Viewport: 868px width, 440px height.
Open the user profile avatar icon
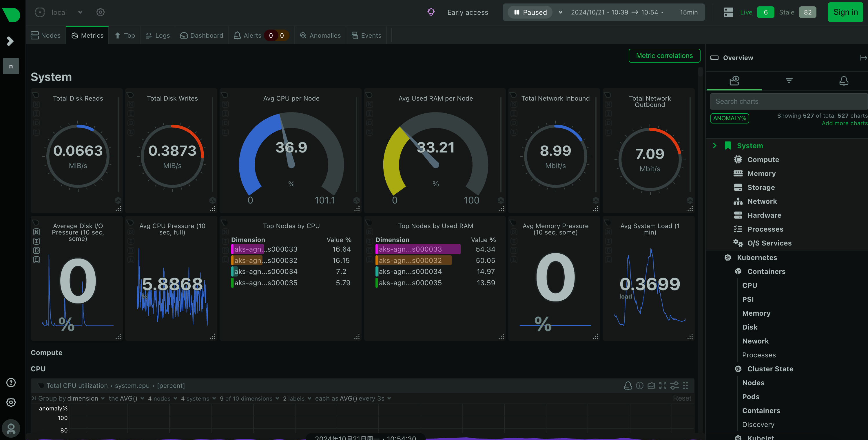[x=11, y=428]
